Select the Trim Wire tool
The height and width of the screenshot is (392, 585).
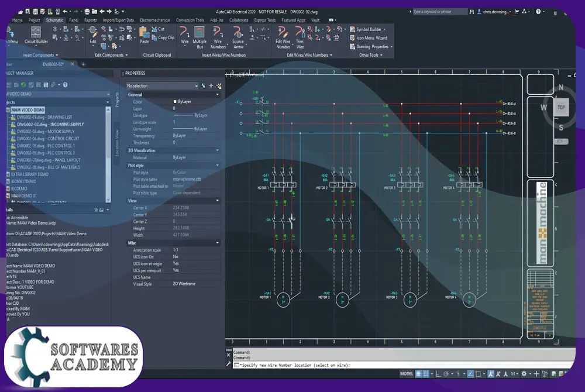coord(300,37)
